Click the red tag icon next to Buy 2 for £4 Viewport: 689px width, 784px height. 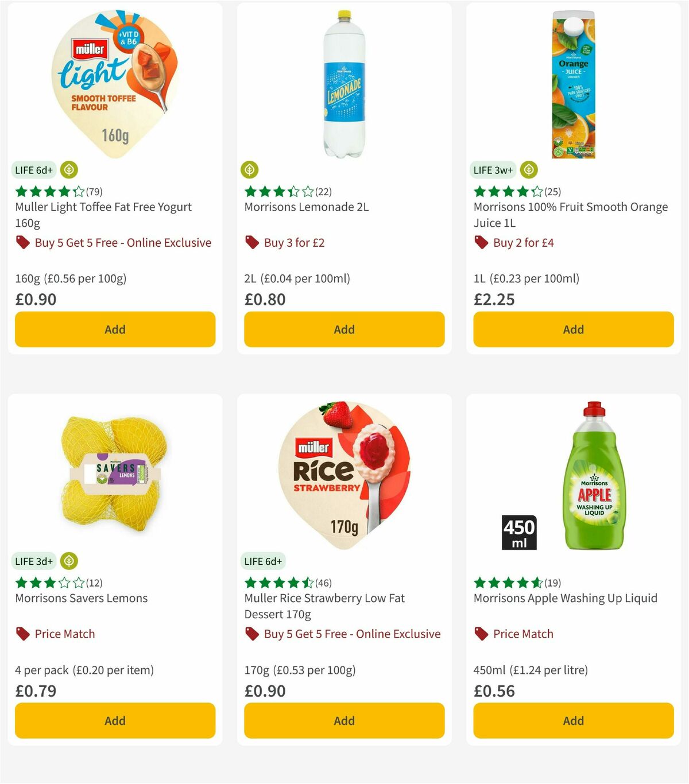[481, 243]
